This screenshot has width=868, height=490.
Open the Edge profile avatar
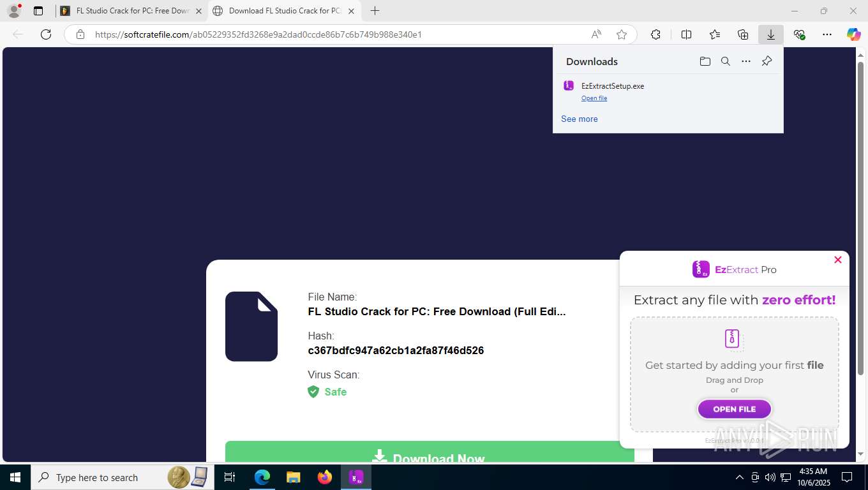[x=13, y=11]
